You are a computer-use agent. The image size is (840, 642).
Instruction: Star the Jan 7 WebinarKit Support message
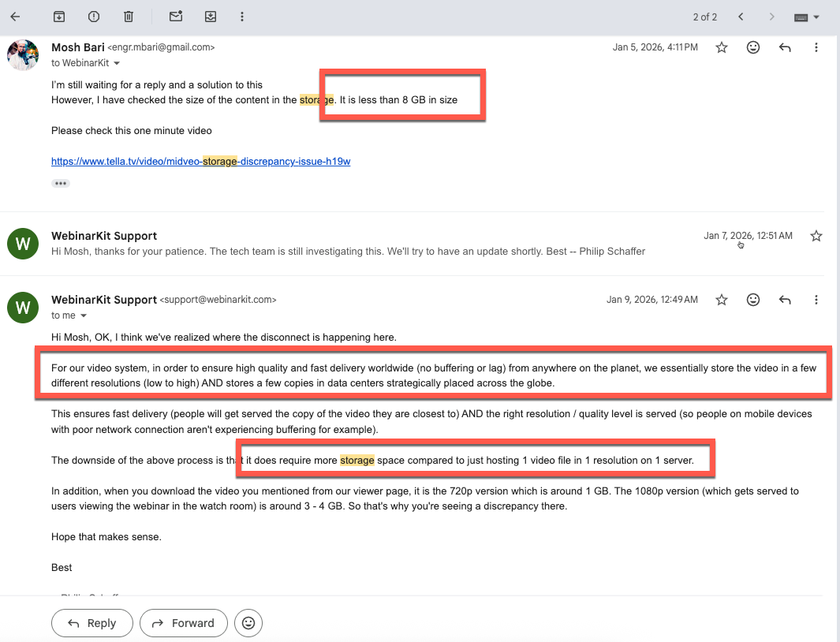coord(816,235)
